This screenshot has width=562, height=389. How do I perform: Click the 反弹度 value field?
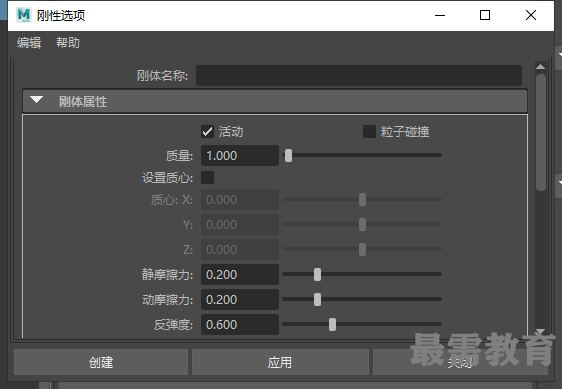click(240, 324)
